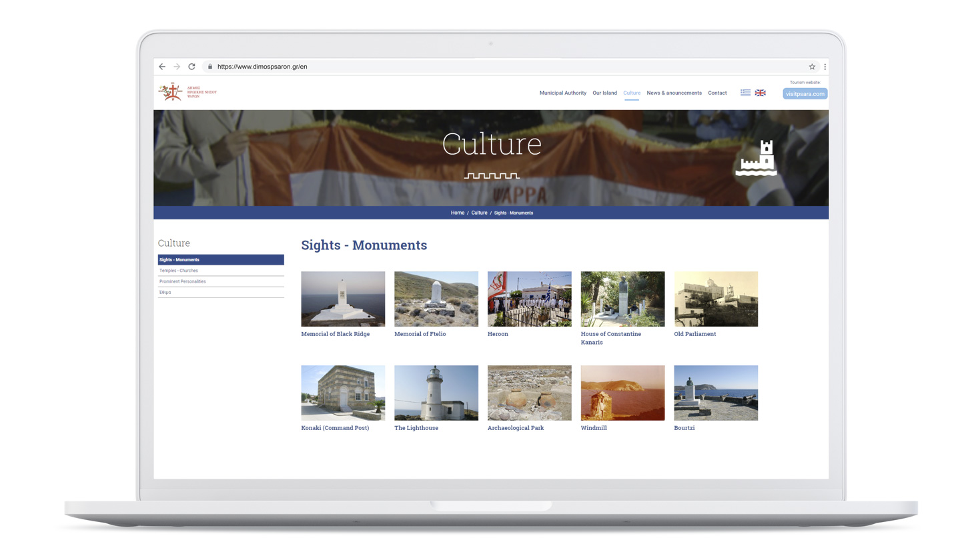Select the UK flag language icon
980x556 pixels.
761,93
